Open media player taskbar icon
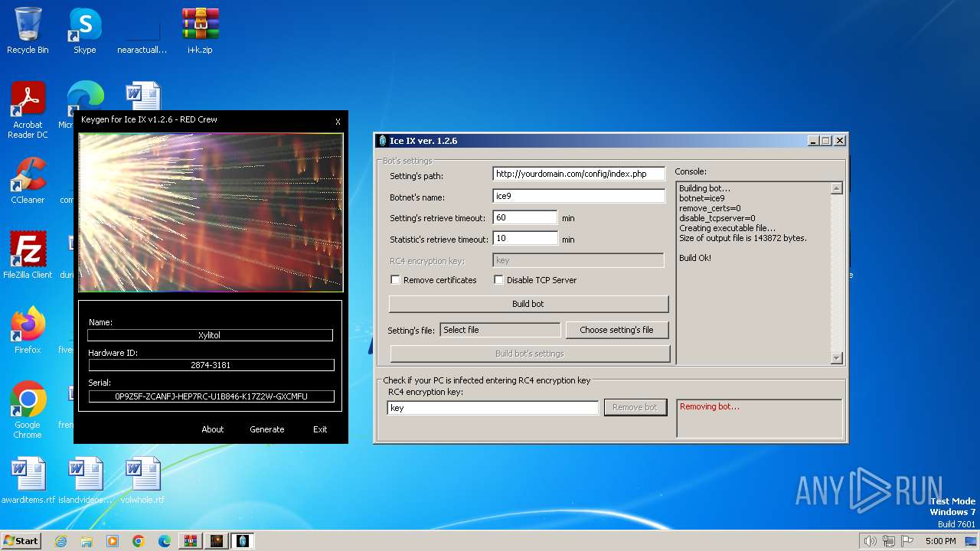 (x=113, y=541)
